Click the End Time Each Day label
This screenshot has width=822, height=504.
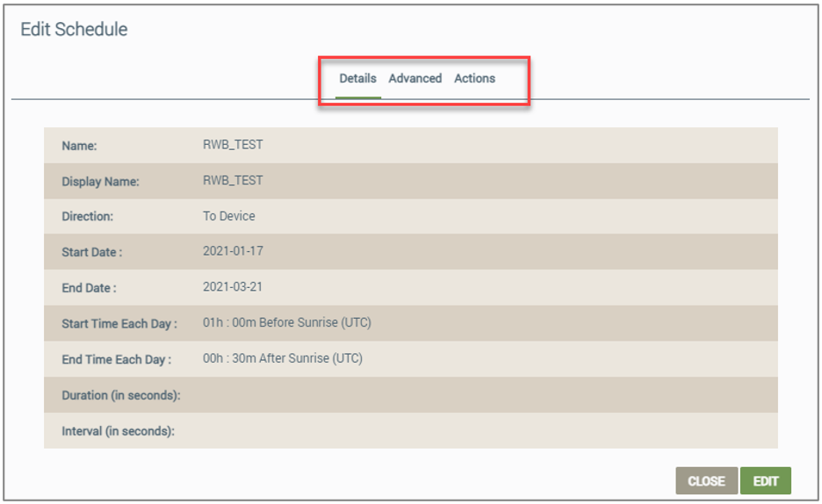117,359
